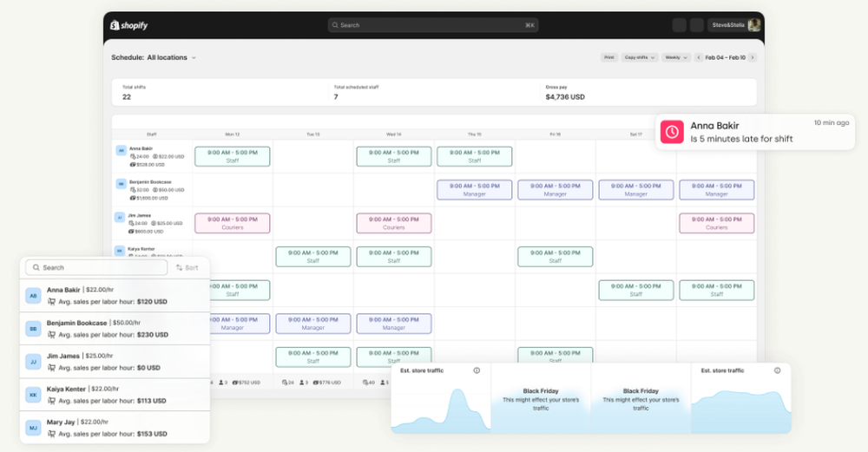The image size is (868, 452).
Task: Click the left store traffic chart
Action: point(441,409)
